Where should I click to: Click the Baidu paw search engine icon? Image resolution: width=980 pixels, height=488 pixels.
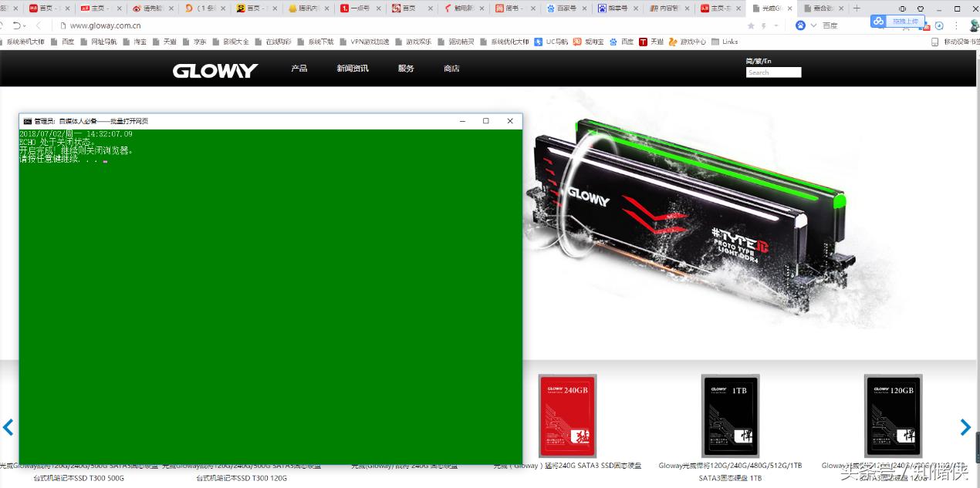[x=800, y=25]
